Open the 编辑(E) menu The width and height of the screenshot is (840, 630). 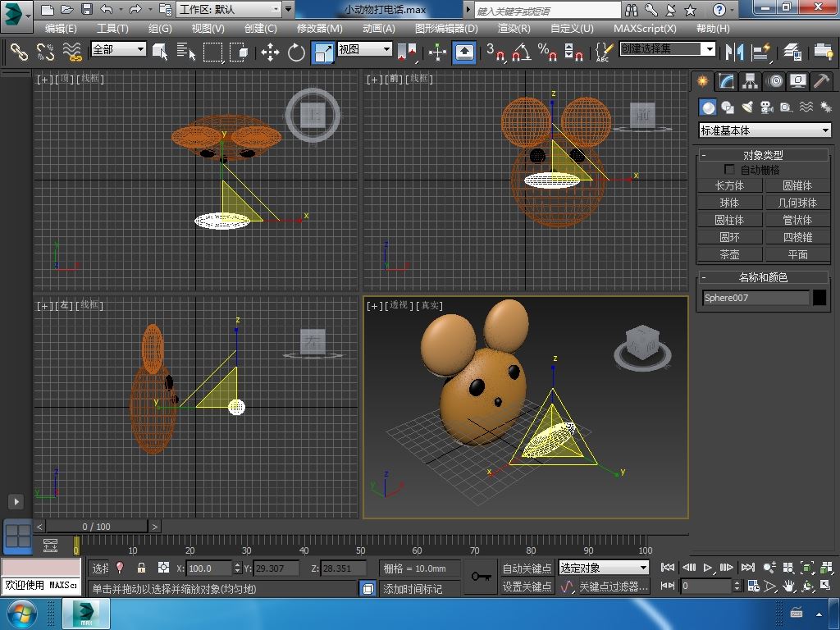coord(61,29)
